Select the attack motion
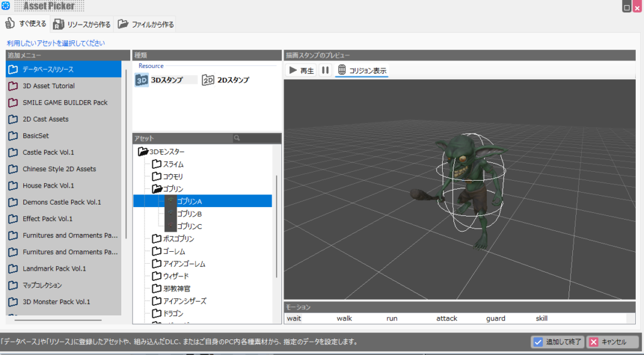This screenshot has height=355, width=644. click(x=447, y=318)
